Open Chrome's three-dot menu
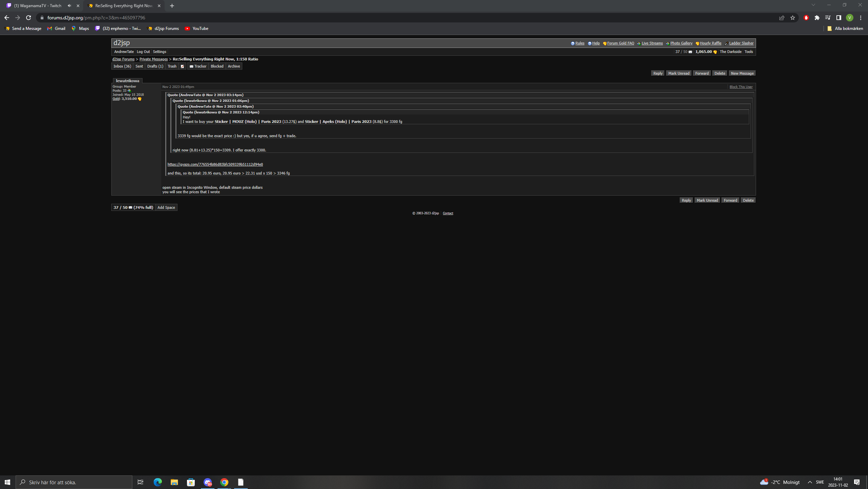 click(861, 18)
